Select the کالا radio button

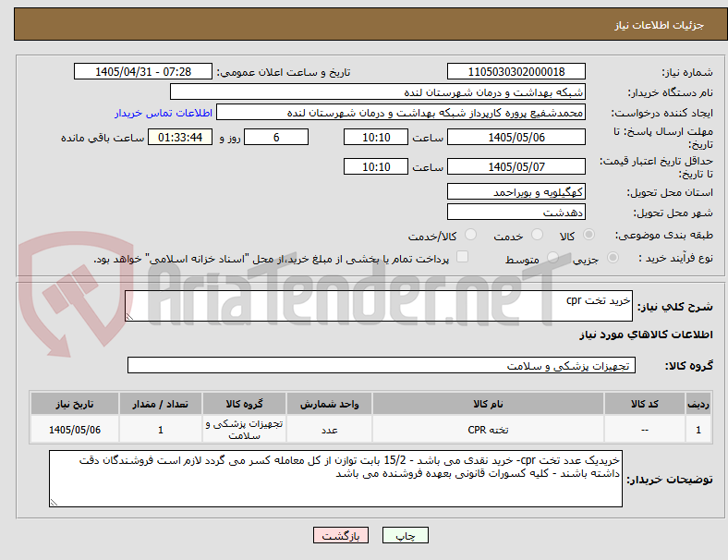click(x=588, y=235)
